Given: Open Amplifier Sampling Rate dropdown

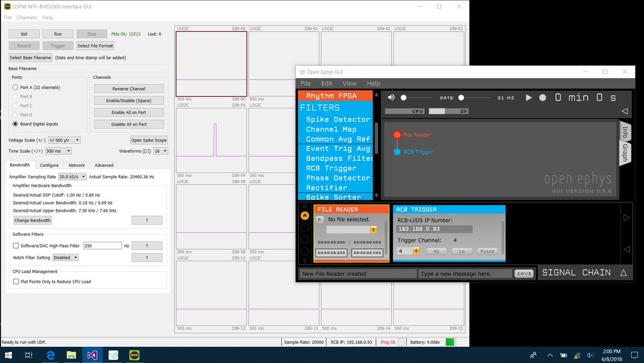Looking at the screenshot, I should click(72, 176).
